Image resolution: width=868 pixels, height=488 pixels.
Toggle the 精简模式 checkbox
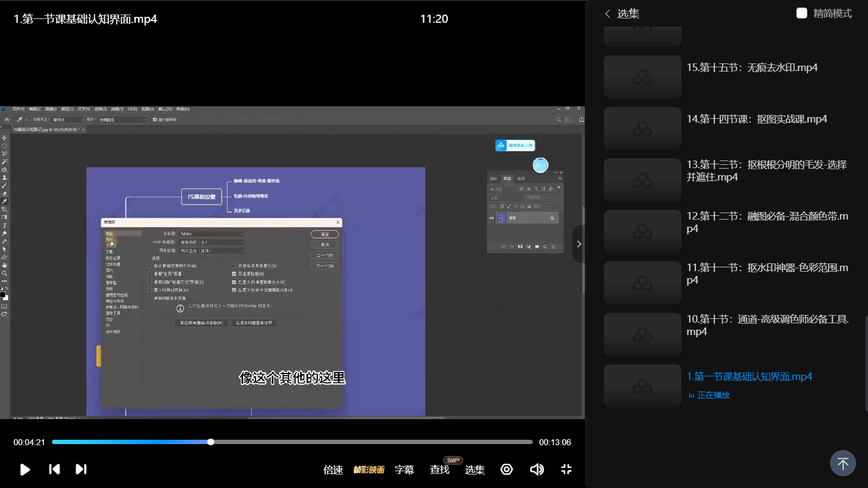pyautogui.click(x=802, y=13)
